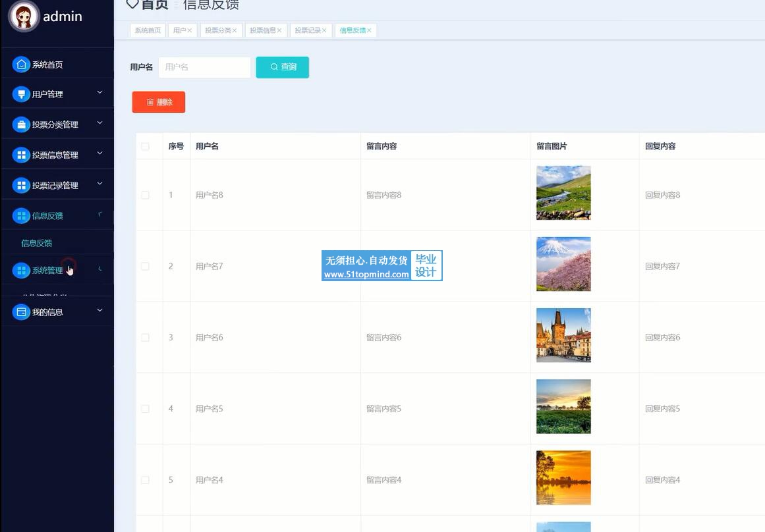Expand the 我的信息 menu arrow
765x532 pixels.
click(x=100, y=310)
